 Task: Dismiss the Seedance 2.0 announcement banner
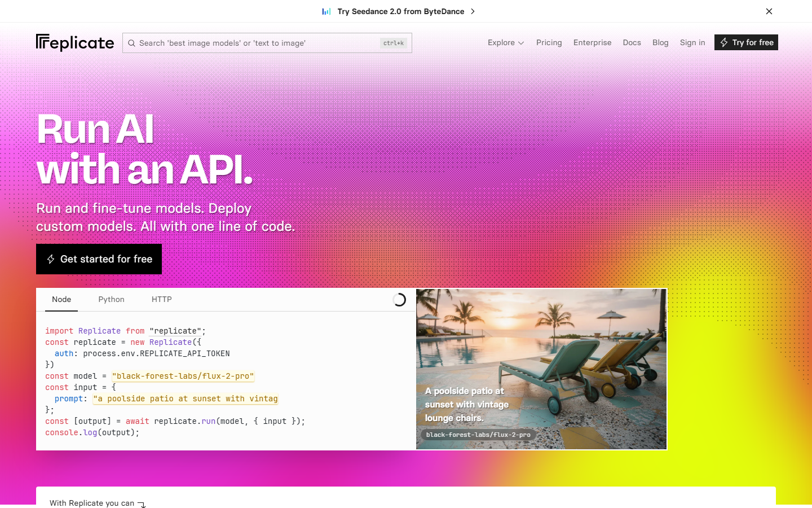pyautogui.click(x=769, y=11)
